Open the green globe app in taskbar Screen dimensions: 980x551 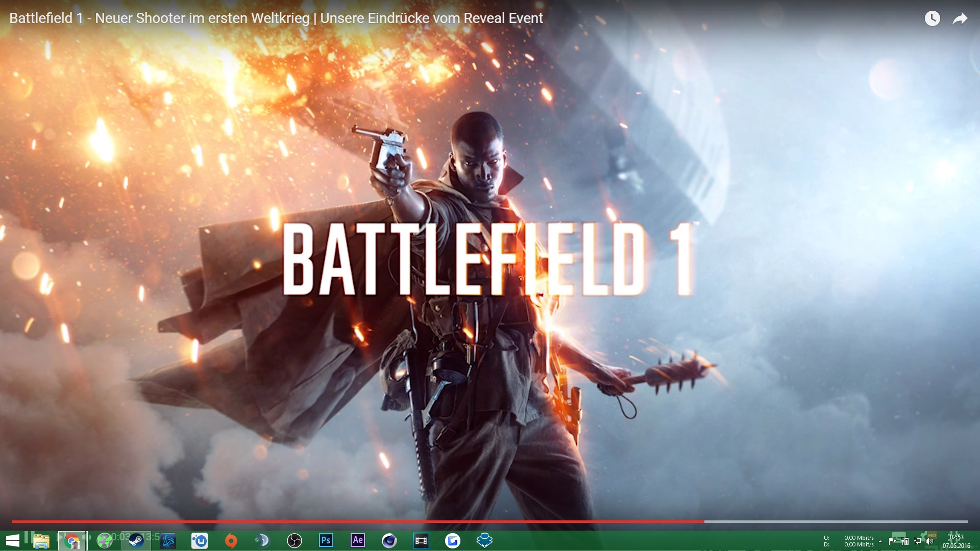105,540
